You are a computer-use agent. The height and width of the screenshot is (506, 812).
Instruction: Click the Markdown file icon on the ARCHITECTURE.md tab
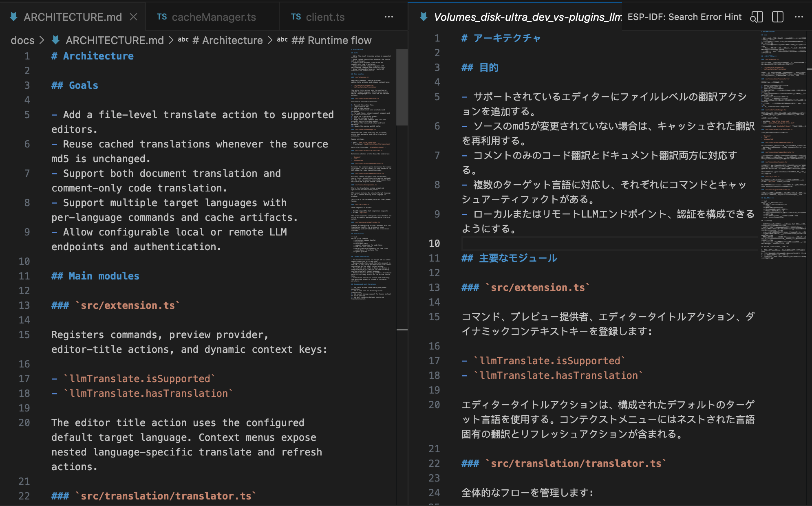pos(13,17)
